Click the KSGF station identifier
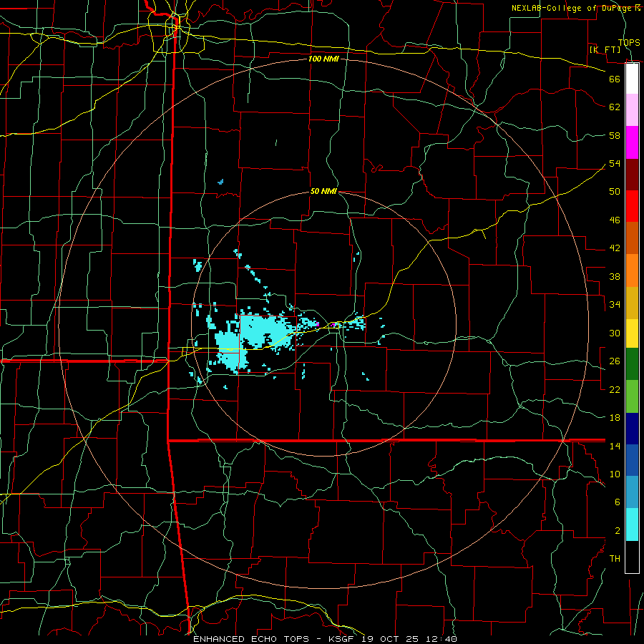644x644 pixels. (341, 639)
